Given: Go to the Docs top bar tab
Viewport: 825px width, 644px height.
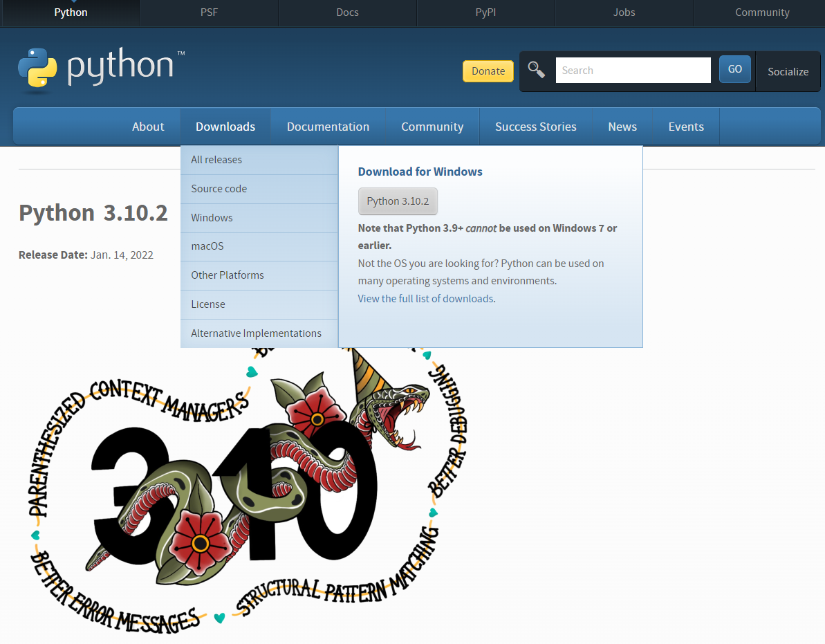Looking at the screenshot, I should pyautogui.click(x=347, y=12).
